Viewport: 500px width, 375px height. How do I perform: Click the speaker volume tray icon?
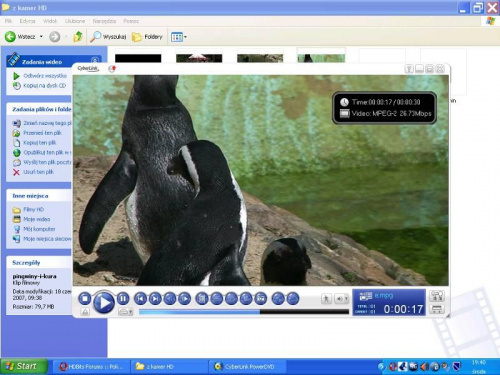424,367
